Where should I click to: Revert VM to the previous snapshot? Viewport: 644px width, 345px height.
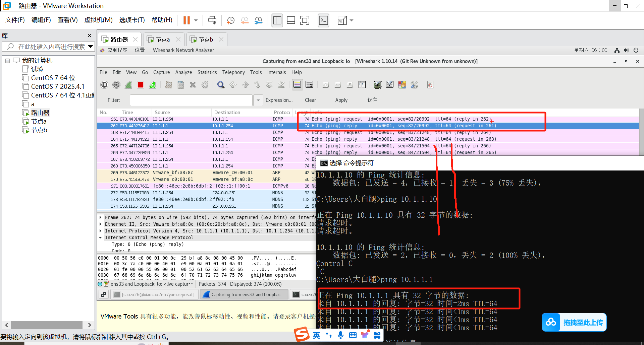click(245, 20)
